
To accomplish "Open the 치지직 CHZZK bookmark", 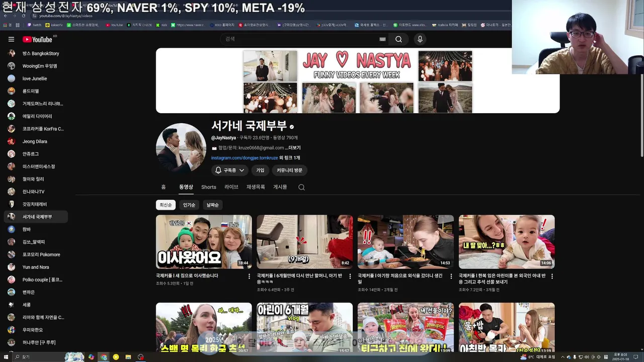I will point(139,25).
